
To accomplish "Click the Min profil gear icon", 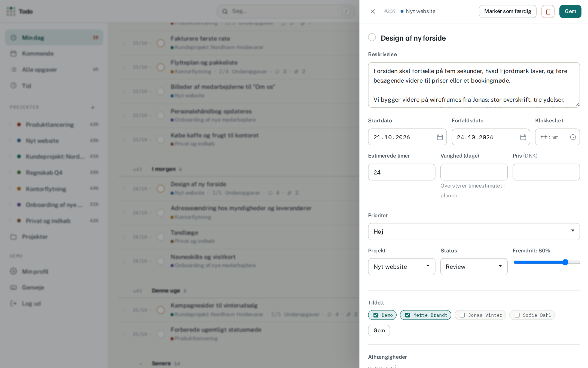I will click(x=13, y=271).
